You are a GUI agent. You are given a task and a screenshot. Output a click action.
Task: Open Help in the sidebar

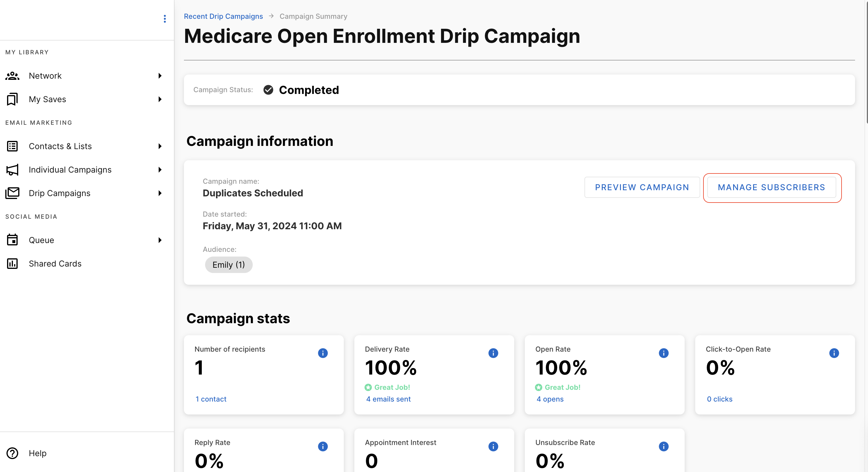pyautogui.click(x=87, y=453)
